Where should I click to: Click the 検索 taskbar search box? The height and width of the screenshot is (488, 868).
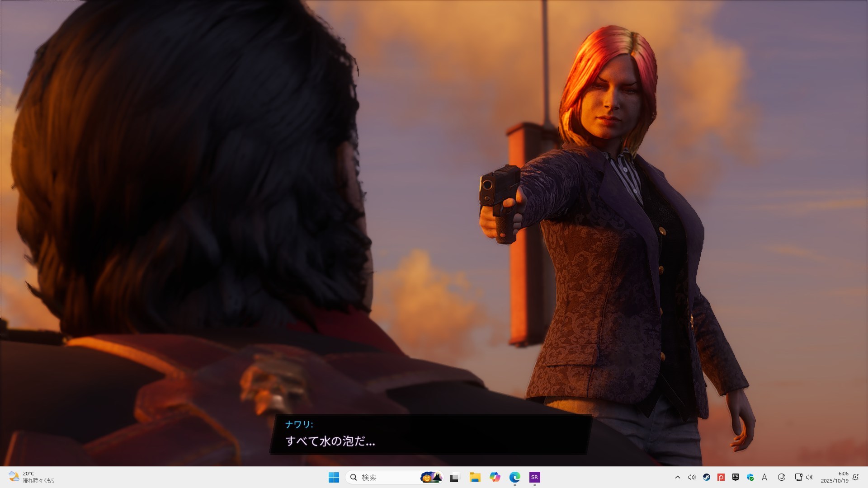click(384, 477)
